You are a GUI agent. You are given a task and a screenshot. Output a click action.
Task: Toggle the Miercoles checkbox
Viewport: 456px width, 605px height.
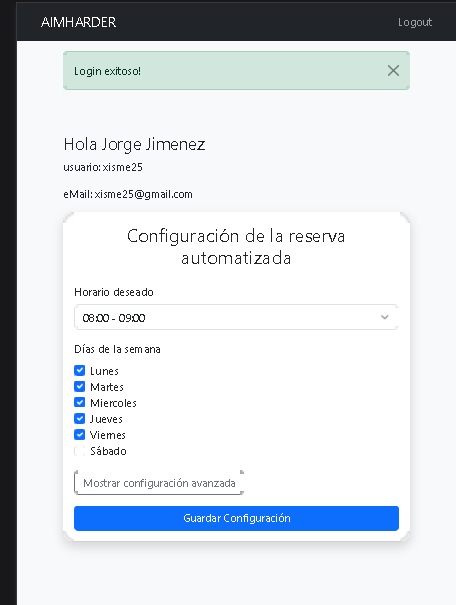(x=79, y=402)
